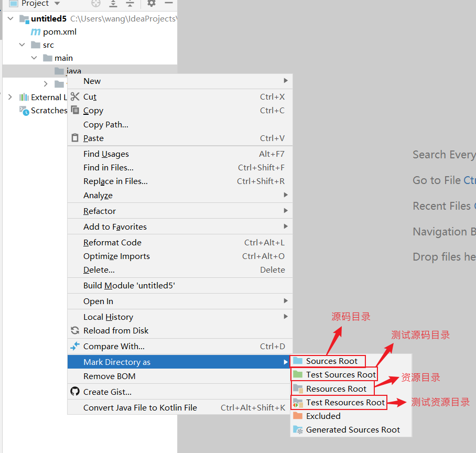
Task: Click the Project view window icon
Action: (x=14, y=3)
